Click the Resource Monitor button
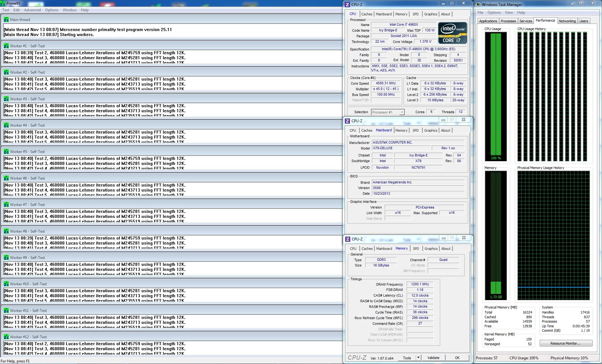The image size is (602, 364). (566, 343)
